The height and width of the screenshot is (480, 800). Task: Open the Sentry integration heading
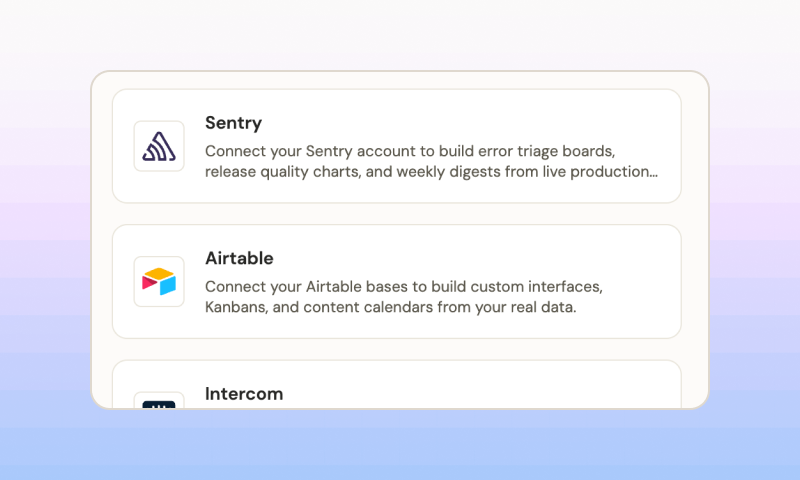click(233, 123)
